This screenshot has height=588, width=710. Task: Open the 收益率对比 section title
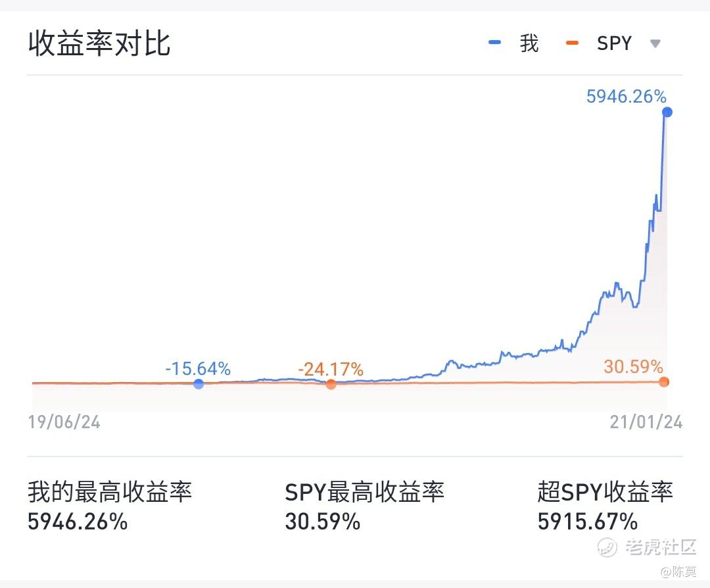[x=99, y=43]
